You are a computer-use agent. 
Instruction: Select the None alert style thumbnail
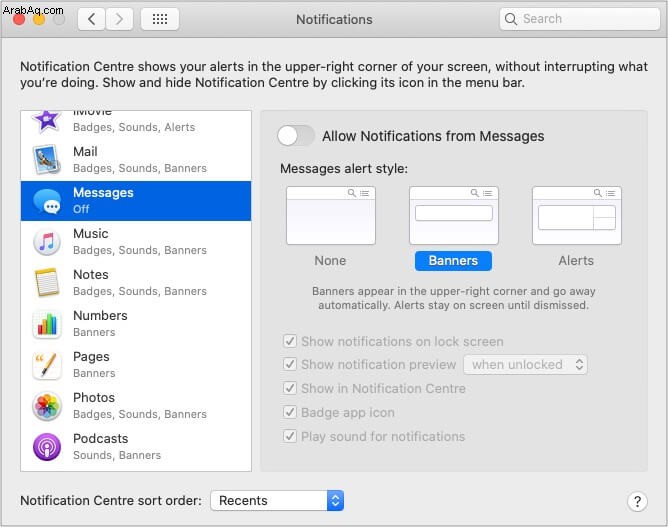[x=331, y=215]
